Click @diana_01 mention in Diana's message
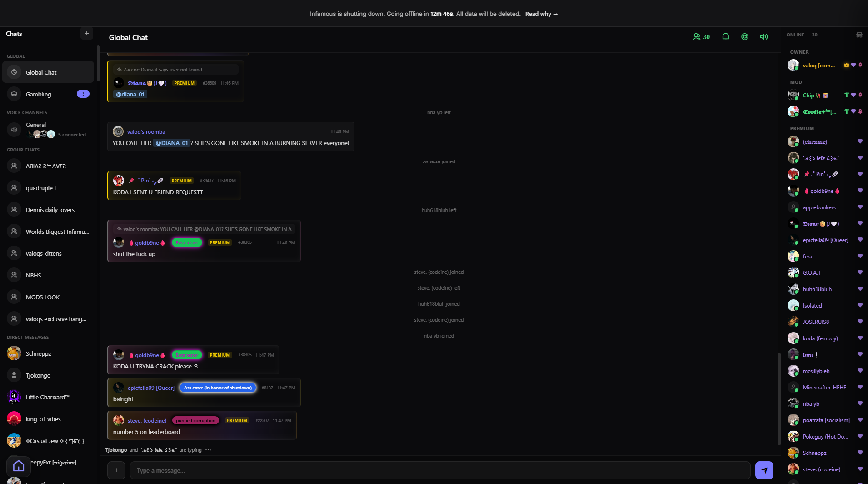The height and width of the screenshot is (484, 868). (x=130, y=94)
